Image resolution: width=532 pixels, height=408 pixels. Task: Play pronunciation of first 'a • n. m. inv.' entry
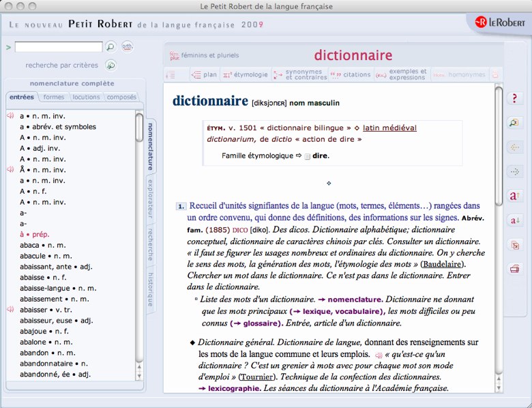[10, 116]
